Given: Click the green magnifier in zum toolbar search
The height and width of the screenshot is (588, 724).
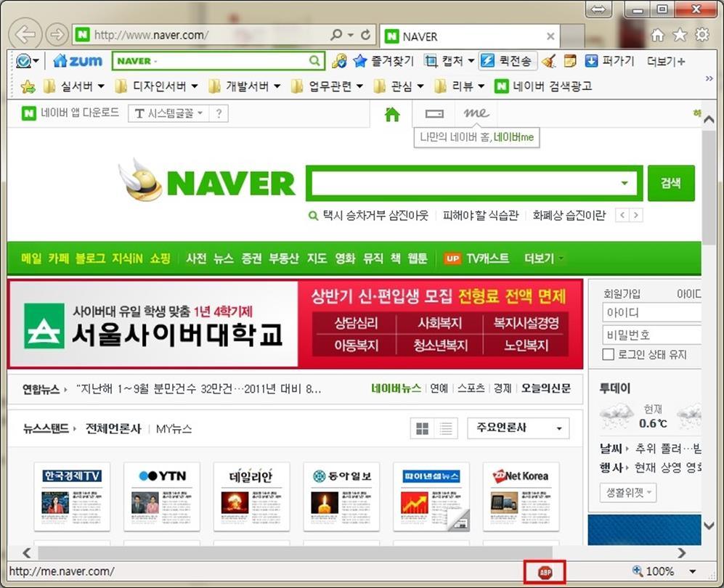Looking at the screenshot, I should pyautogui.click(x=314, y=60).
